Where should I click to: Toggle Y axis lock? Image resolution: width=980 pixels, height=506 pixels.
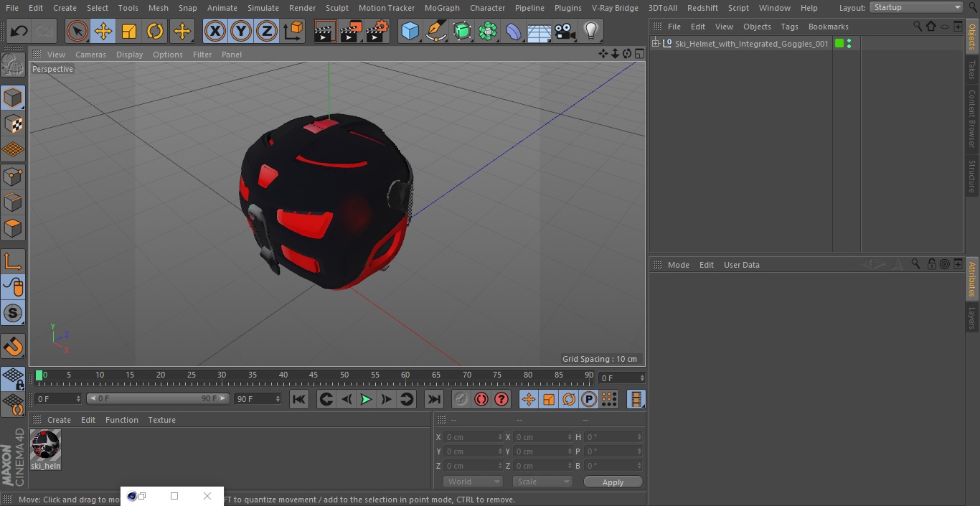point(241,32)
